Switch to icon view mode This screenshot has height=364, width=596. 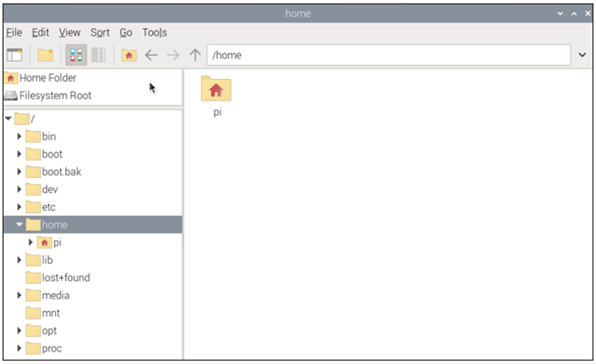tap(76, 55)
